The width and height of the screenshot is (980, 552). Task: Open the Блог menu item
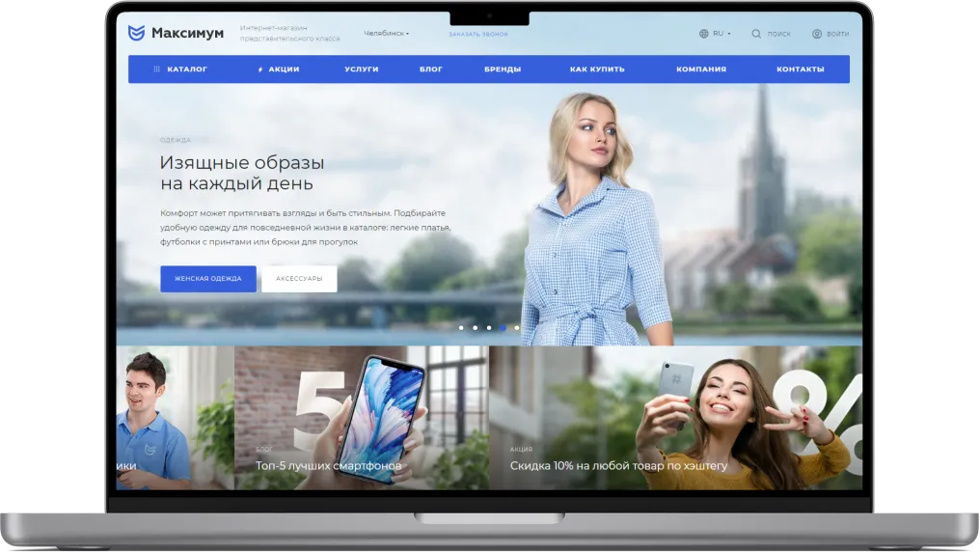click(x=431, y=69)
